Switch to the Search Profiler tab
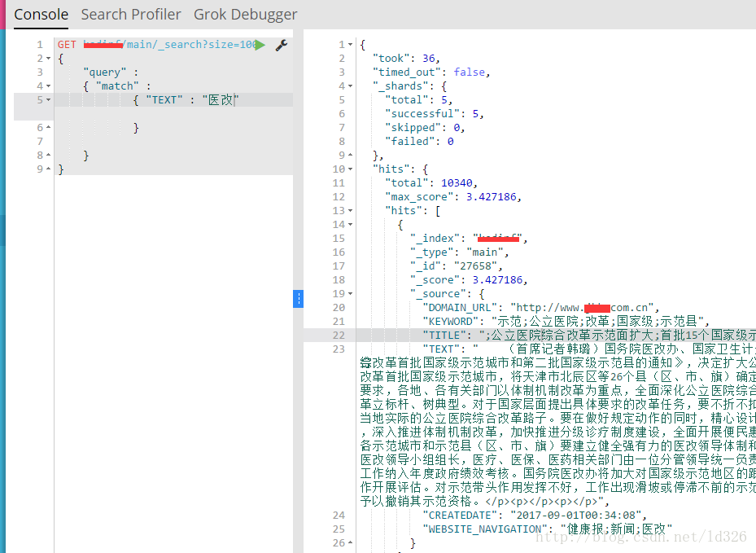The image size is (756, 553). [131, 15]
